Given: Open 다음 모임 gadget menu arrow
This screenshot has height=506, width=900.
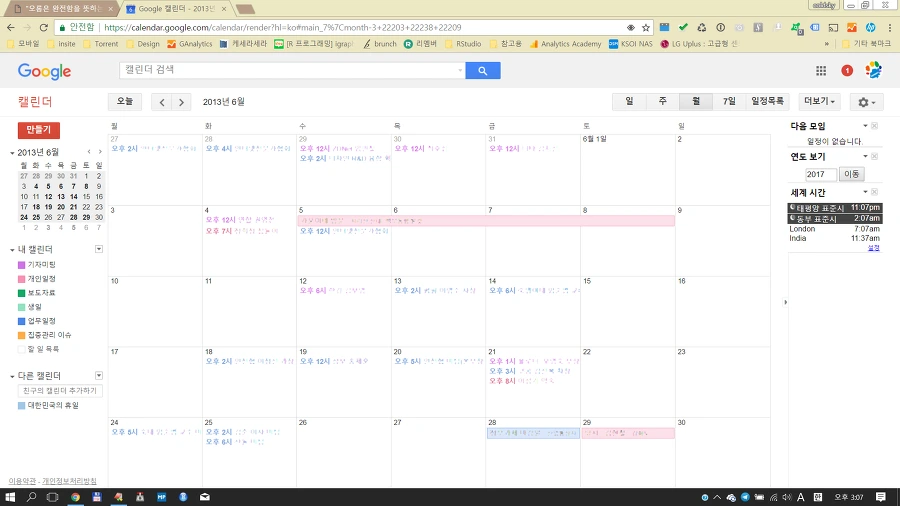Looking at the screenshot, I should [865, 126].
